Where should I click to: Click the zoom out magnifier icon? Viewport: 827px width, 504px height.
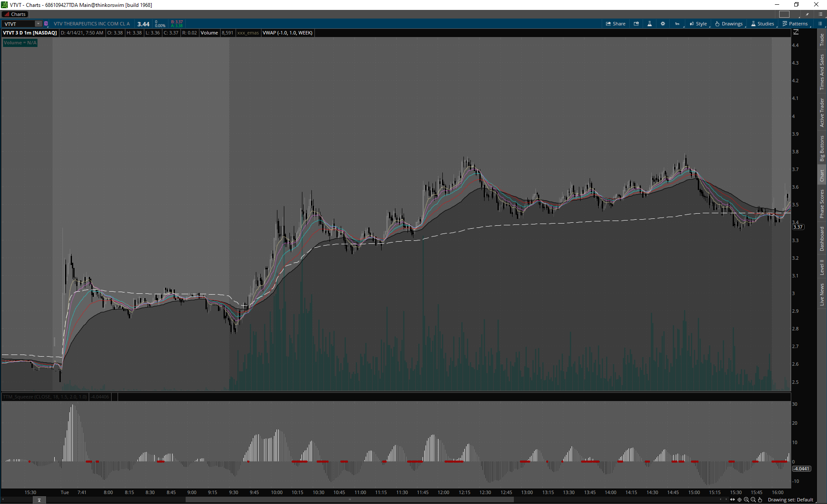point(753,500)
